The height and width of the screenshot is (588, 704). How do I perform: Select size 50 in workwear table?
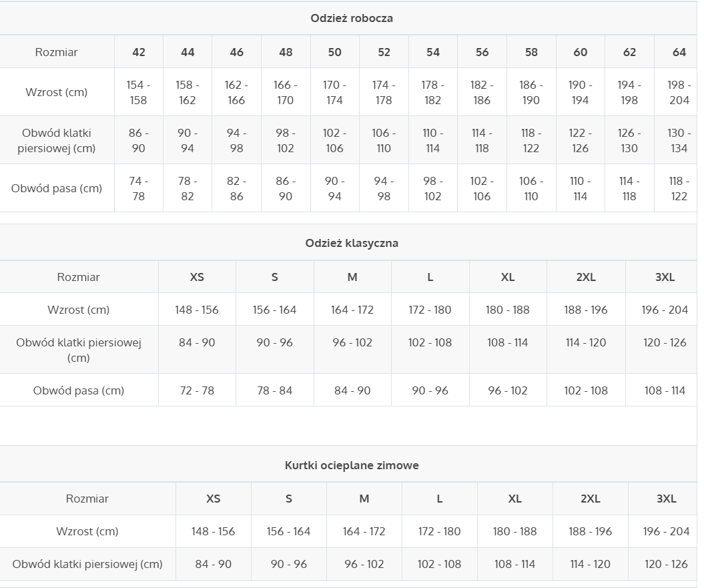pyautogui.click(x=334, y=52)
